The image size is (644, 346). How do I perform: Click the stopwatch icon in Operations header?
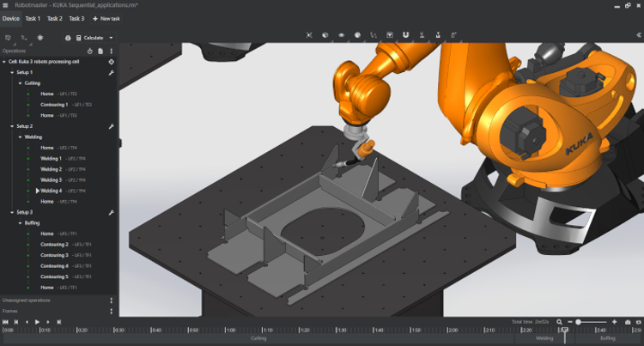click(x=90, y=51)
